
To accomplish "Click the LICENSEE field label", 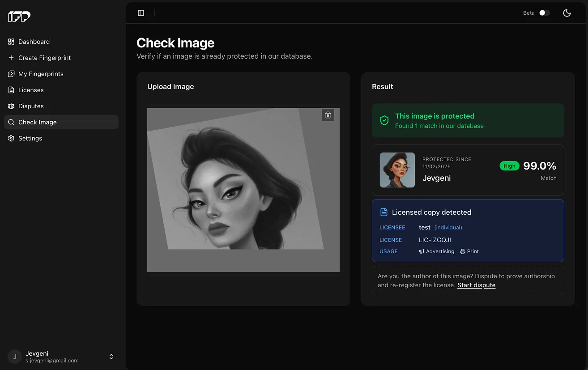I will tap(392, 227).
